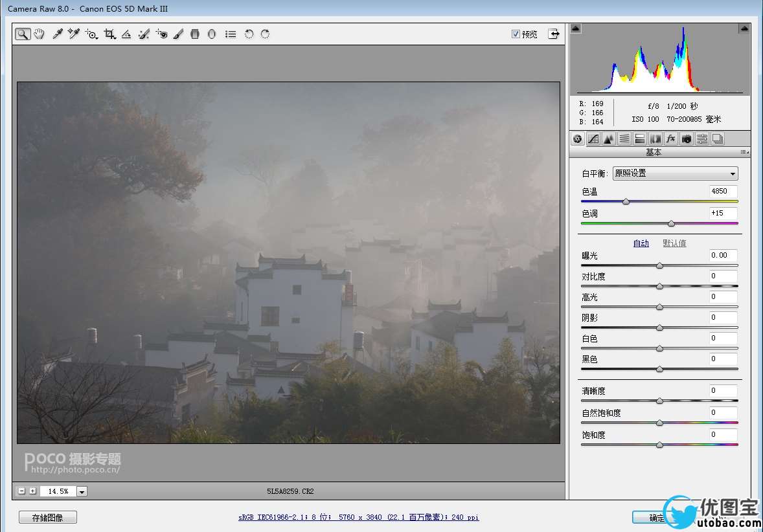
Task: Open the Effects fx tab
Action: [x=671, y=139]
